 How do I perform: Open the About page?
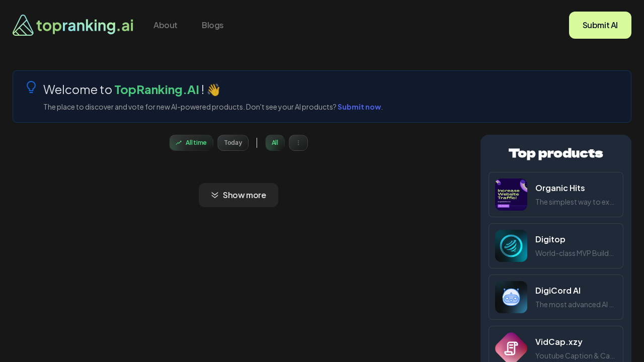pyautogui.click(x=165, y=25)
